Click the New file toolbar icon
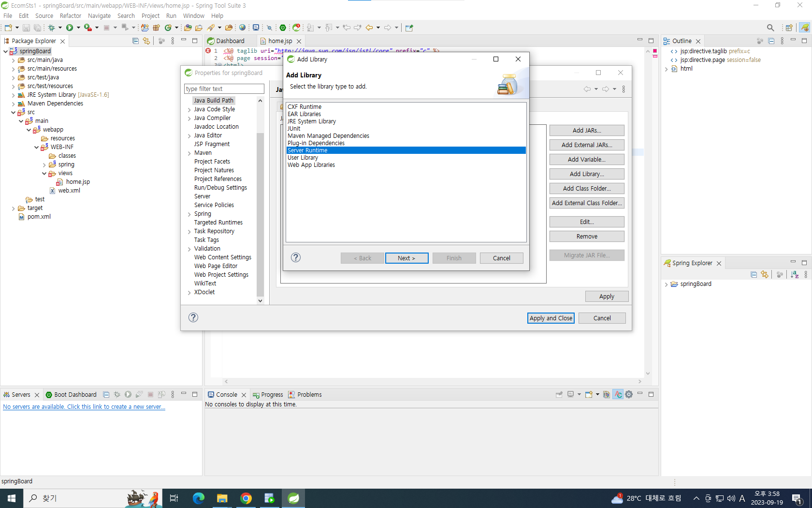The image size is (812, 508). pyautogui.click(x=8, y=28)
